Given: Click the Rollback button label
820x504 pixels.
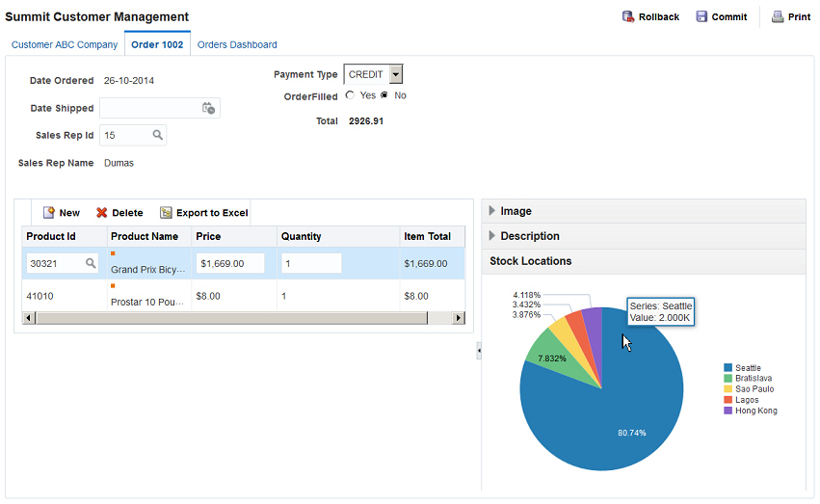Looking at the screenshot, I should pyautogui.click(x=659, y=16).
